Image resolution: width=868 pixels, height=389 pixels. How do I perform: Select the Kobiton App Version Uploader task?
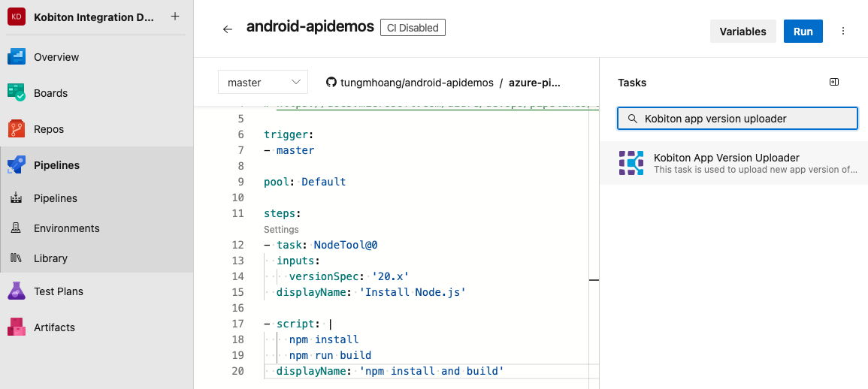coord(734,163)
